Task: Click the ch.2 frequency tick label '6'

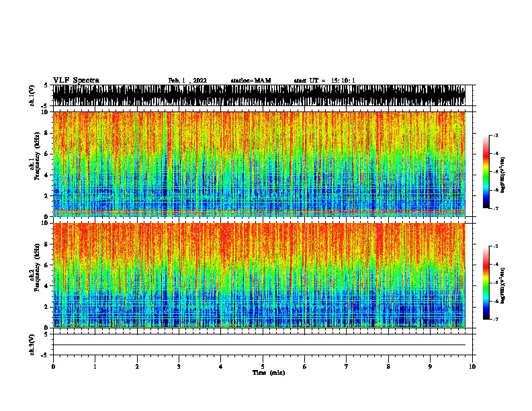Action: pyautogui.click(x=47, y=265)
